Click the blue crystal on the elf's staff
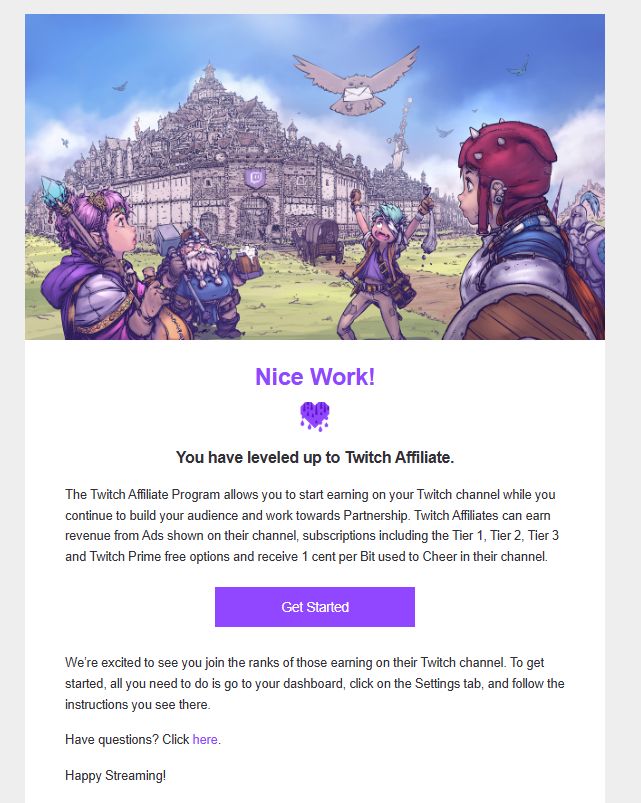This screenshot has width=641, height=803. 53,191
